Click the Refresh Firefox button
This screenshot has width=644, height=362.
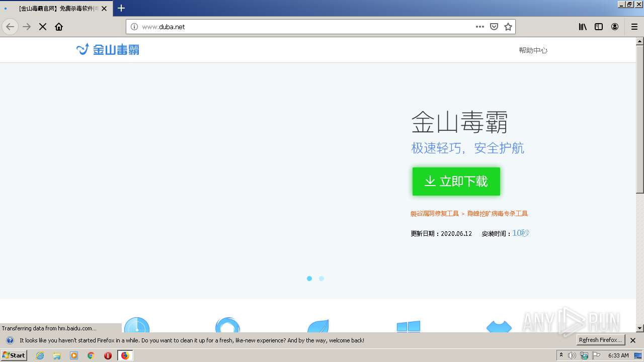(x=600, y=340)
